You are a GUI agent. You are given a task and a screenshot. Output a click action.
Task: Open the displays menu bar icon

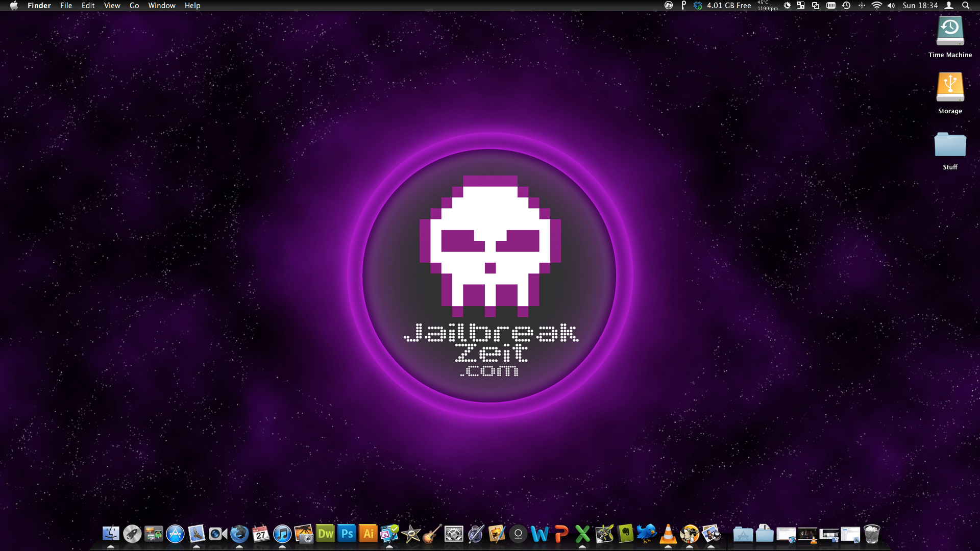[816, 6]
